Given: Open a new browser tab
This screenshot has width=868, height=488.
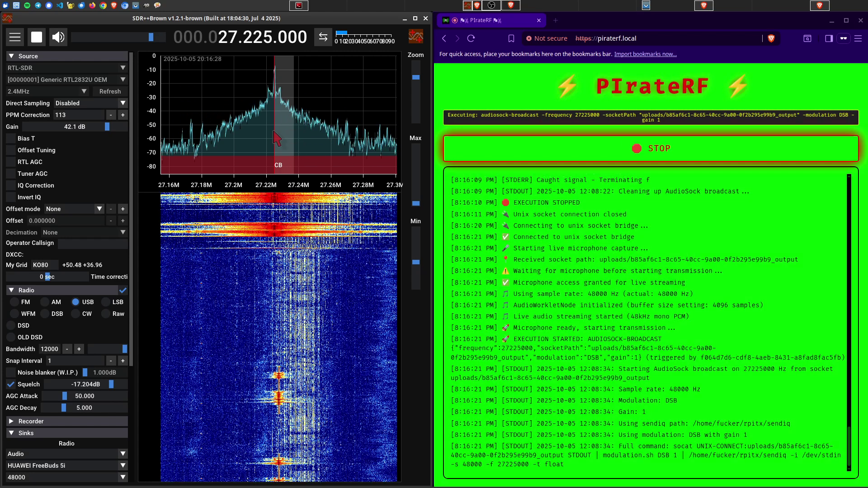Looking at the screenshot, I should [x=555, y=20].
